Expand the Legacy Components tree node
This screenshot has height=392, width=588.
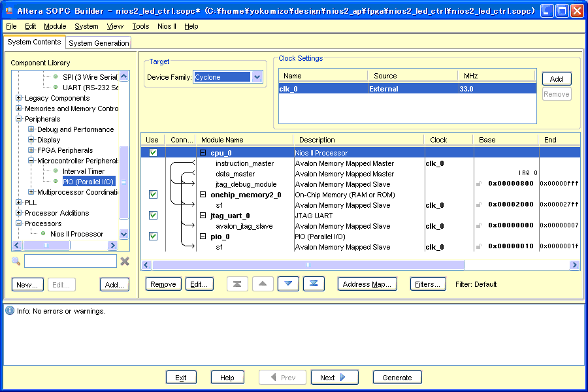[x=18, y=98]
